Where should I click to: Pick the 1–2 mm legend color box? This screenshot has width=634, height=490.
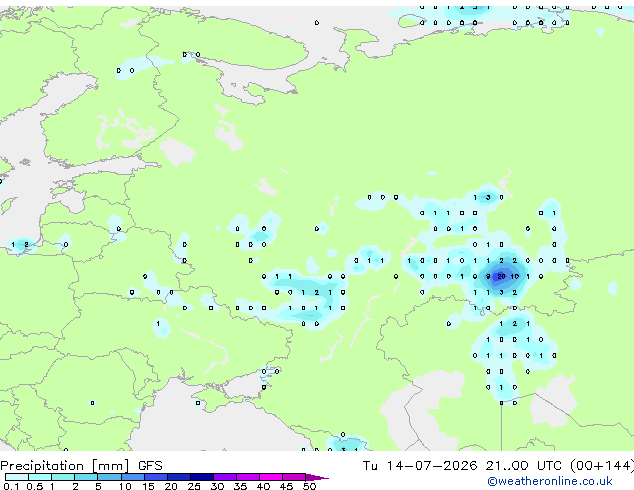(63, 477)
